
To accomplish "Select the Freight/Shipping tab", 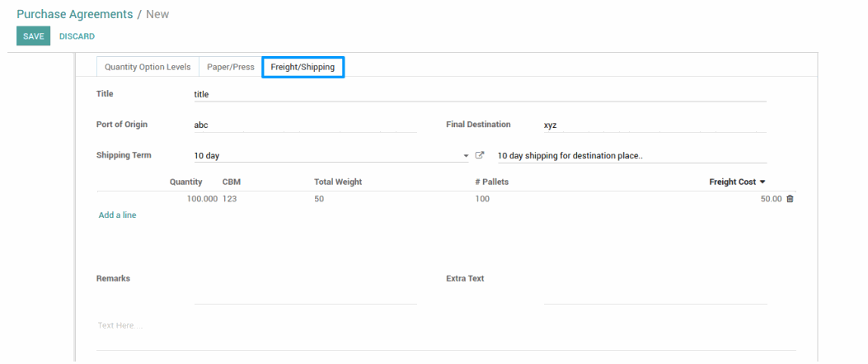I will (x=303, y=67).
